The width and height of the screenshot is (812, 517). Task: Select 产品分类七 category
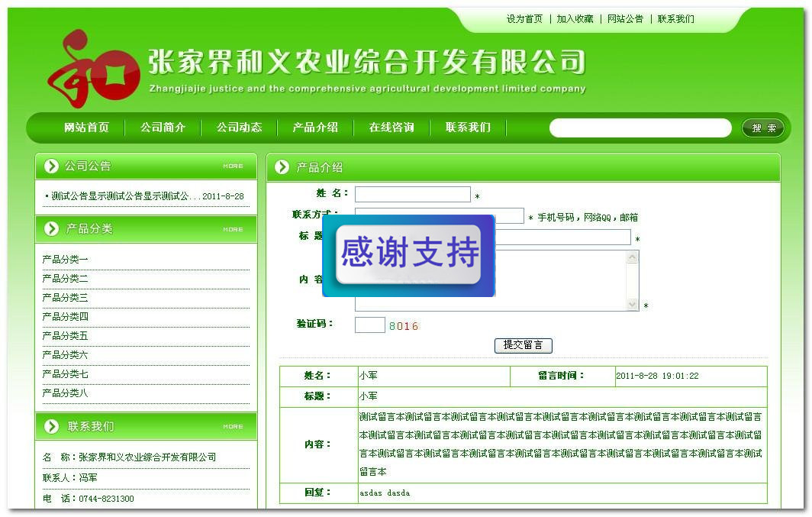point(66,374)
